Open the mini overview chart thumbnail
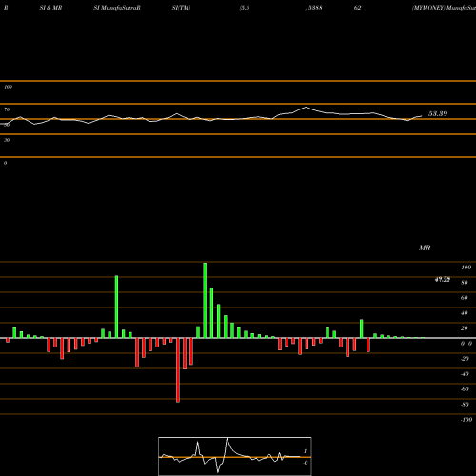The height and width of the screenshot is (476, 476). (235, 456)
